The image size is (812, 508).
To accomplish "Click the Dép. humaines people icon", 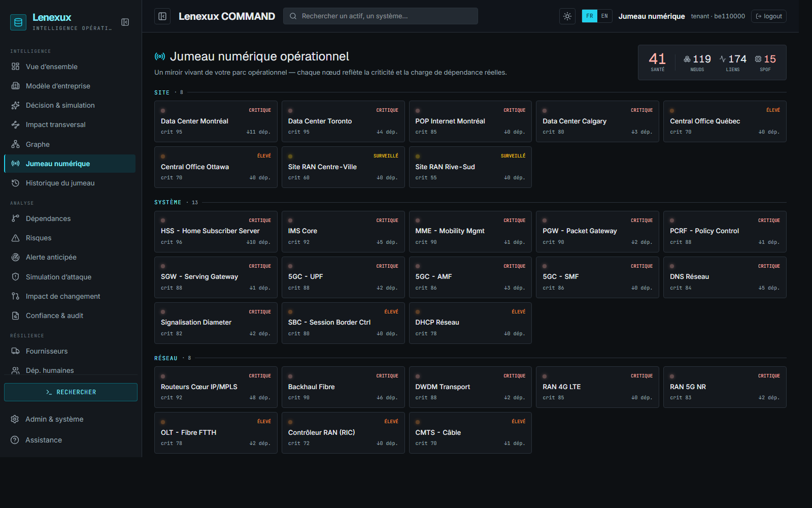I will pos(15,370).
